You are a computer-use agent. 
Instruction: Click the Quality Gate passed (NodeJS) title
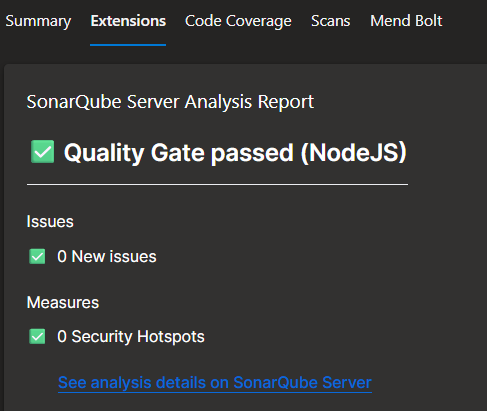point(235,153)
